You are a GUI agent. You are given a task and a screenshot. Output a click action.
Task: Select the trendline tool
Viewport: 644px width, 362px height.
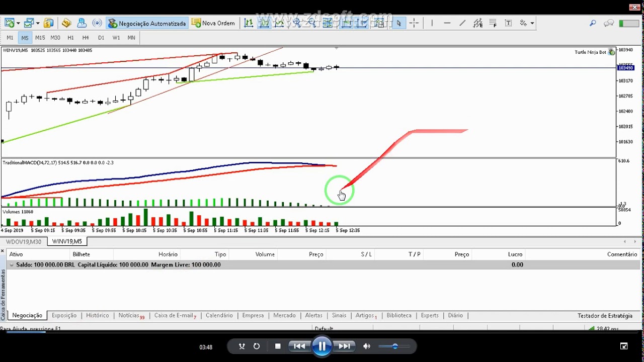[462, 23]
